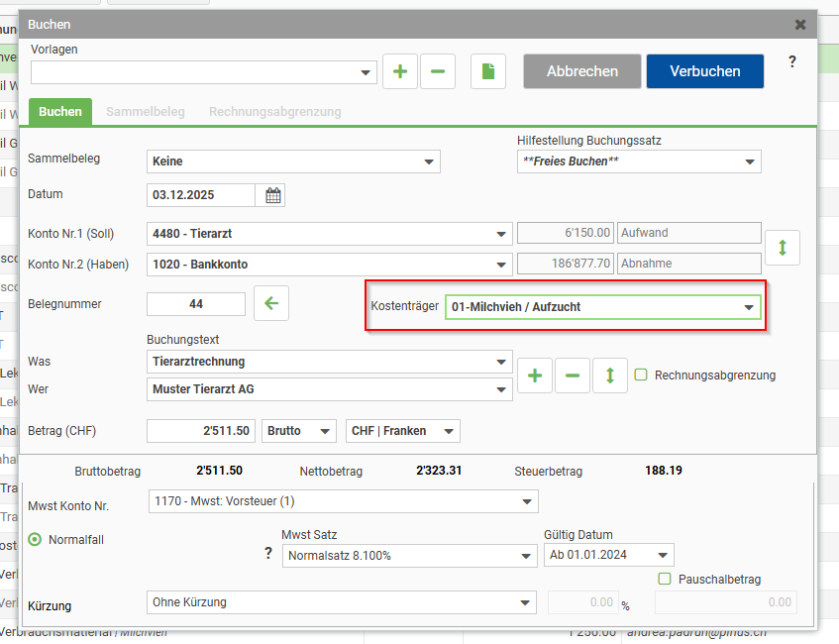Open the Rechnungsabgrenzung tab

click(274, 112)
